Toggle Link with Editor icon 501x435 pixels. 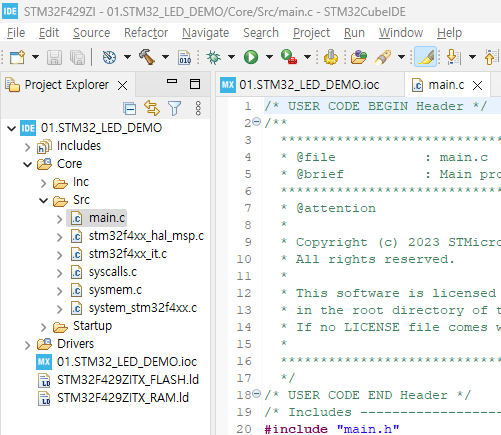pyautogui.click(x=152, y=108)
